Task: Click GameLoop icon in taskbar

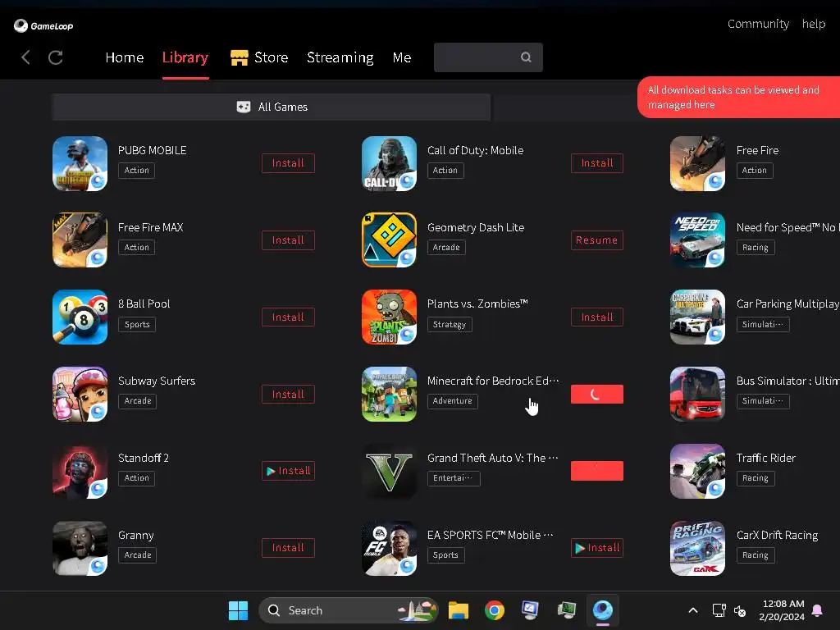Action: [603, 610]
